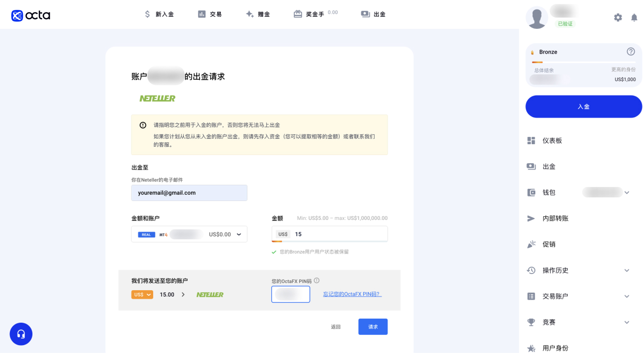This screenshot has width=644, height=353.
Task: Open 新入金 in top navigation
Action: click(x=165, y=14)
